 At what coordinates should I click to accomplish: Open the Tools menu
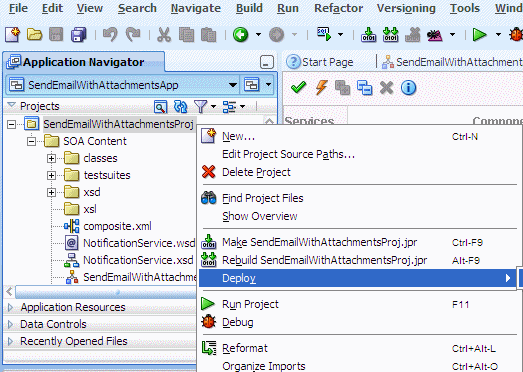[465, 8]
